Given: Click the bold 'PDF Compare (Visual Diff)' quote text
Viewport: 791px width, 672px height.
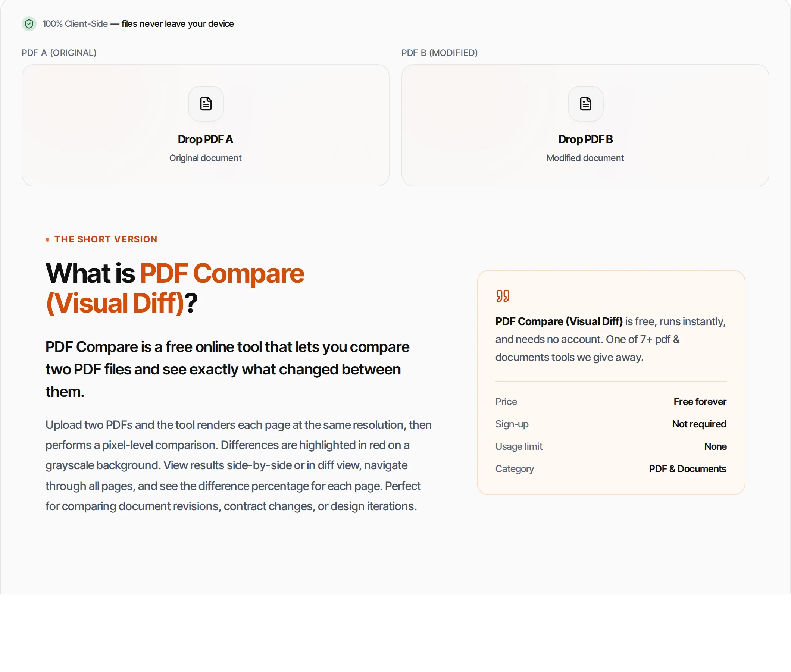Looking at the screenshot, I should pos(559,321).
